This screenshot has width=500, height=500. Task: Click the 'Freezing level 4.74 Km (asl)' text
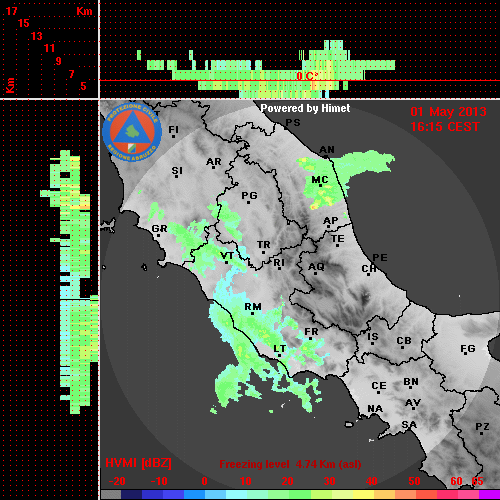click(290, 464)
